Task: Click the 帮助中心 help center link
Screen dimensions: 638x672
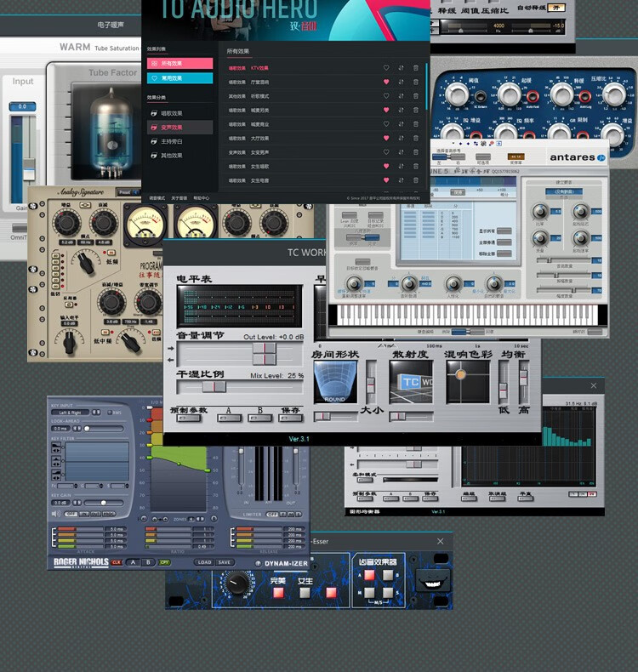Action: pyautogui.click(x=202, y=198)
